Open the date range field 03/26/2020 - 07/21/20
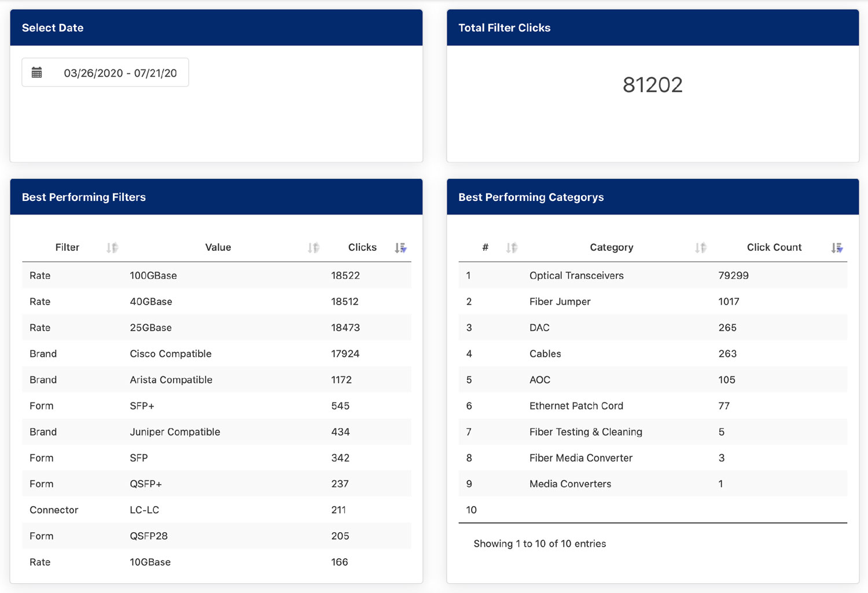 (105, 72)
